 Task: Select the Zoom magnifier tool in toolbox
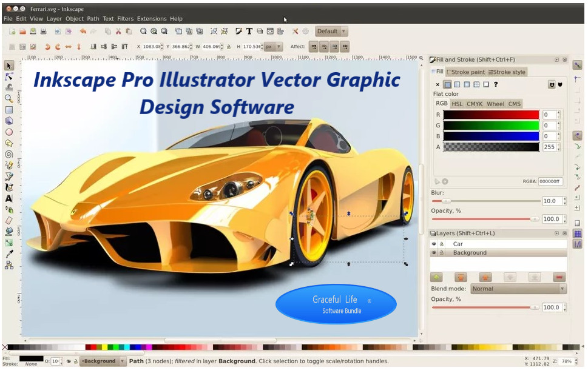[9, 99]
